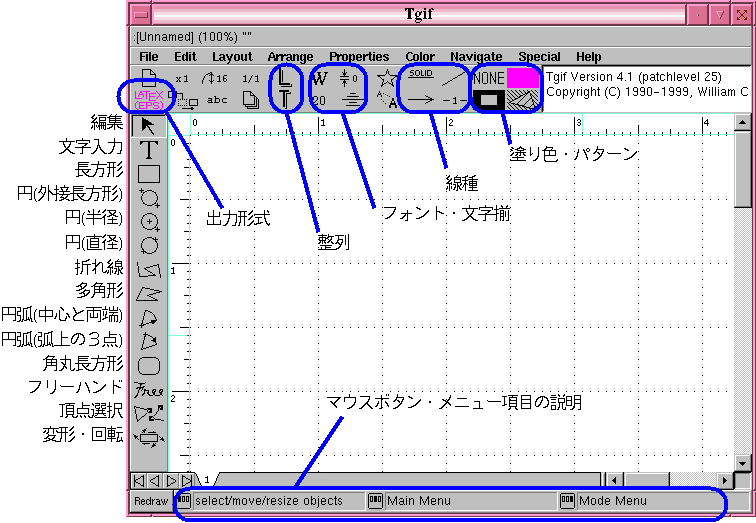Open the Properties menu
This screenshot has height=523, width=756.
click(x=359, y=57)
